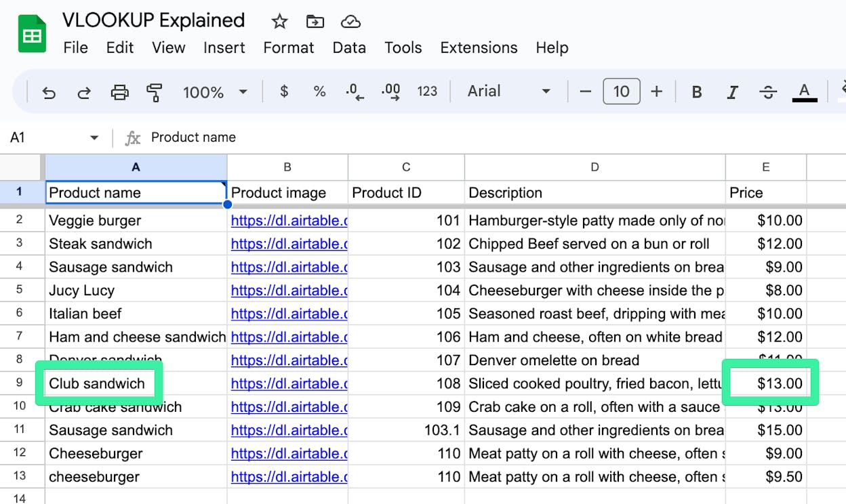
Task: Select the Denver omelette on bread cell
Action: tap(595, 360)
